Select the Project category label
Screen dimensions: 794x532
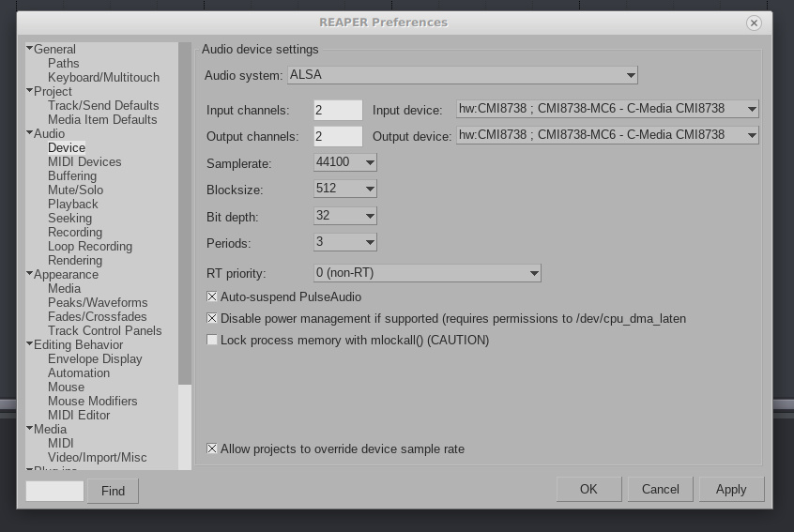[53, 92]
